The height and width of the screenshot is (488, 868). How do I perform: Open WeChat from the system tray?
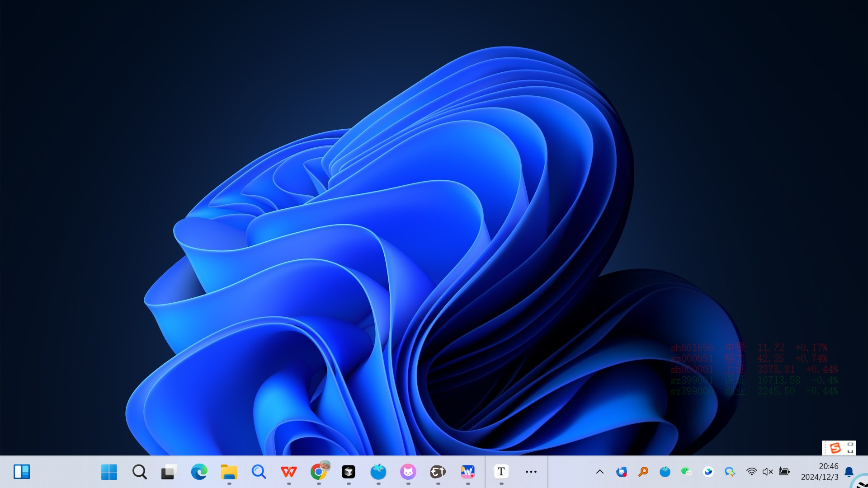[687, 472]
